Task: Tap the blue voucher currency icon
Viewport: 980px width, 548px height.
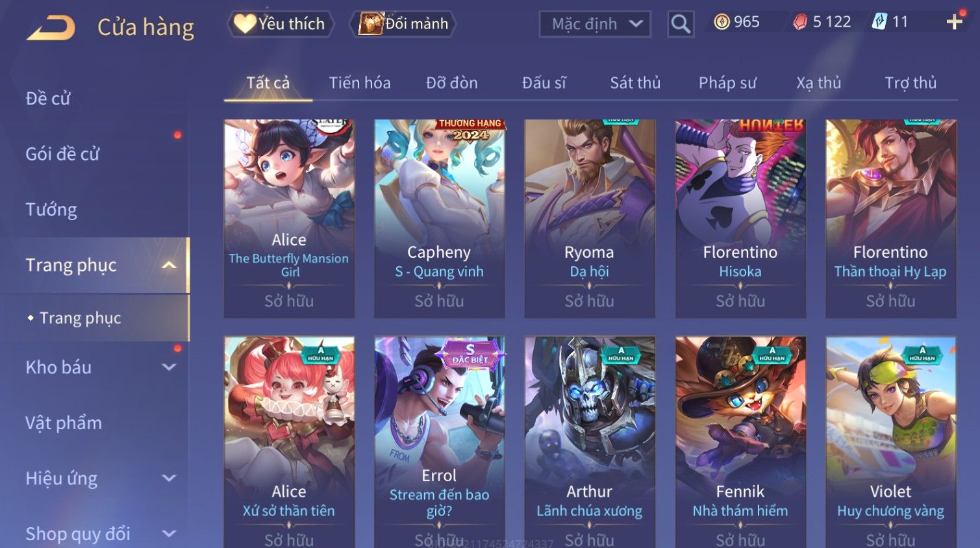Action: point(879,22)
